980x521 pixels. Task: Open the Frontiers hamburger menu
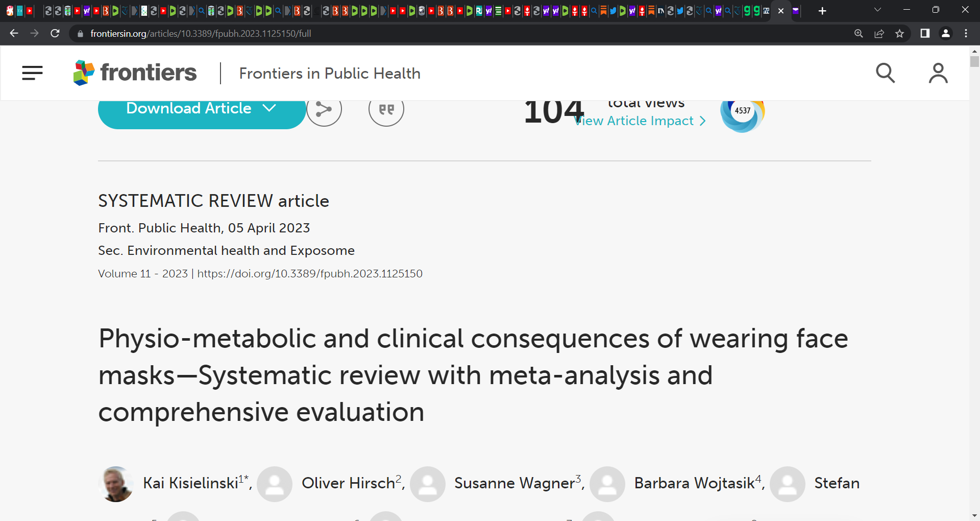32,73
